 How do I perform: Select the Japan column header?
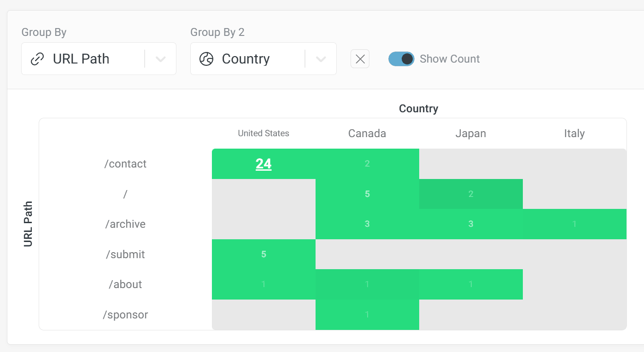coord(470,133)
